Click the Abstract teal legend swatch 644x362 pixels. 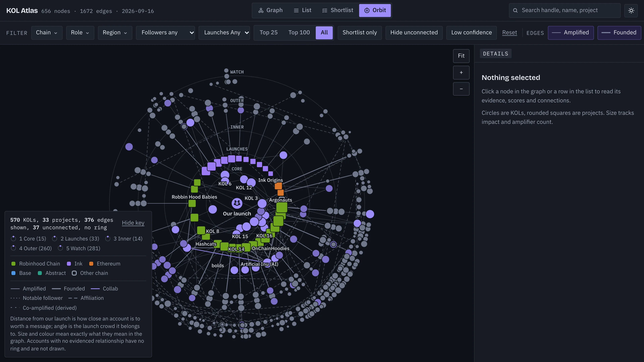(40, 273)
